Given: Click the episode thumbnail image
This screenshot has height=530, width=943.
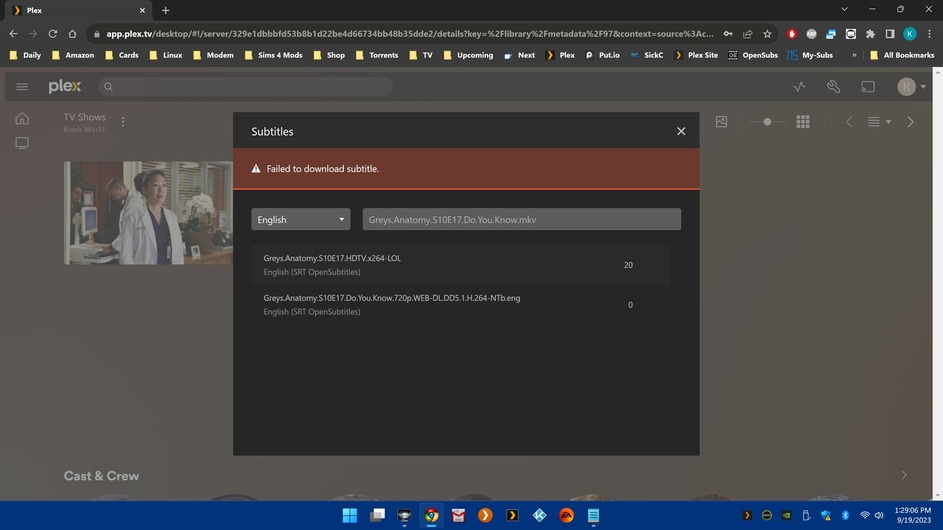Looking at the screenshot, I should click(x=148, y=212).
